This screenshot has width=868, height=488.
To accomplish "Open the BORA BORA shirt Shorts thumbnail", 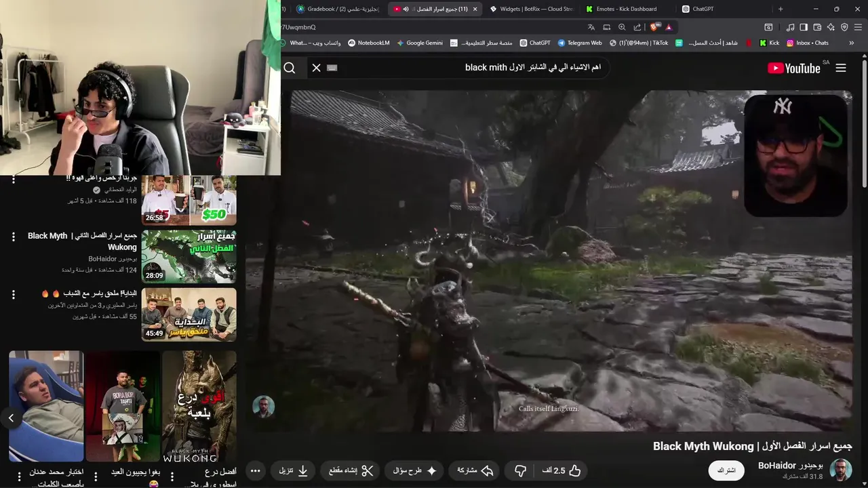I will (123, 406).
